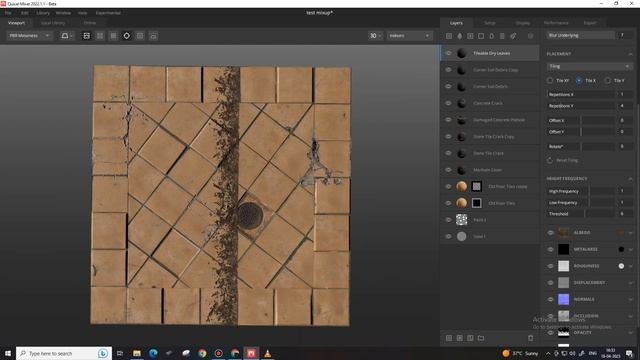Open the Performance tab
This screenshot has height=360, width=640.
(x=556, y=23)
